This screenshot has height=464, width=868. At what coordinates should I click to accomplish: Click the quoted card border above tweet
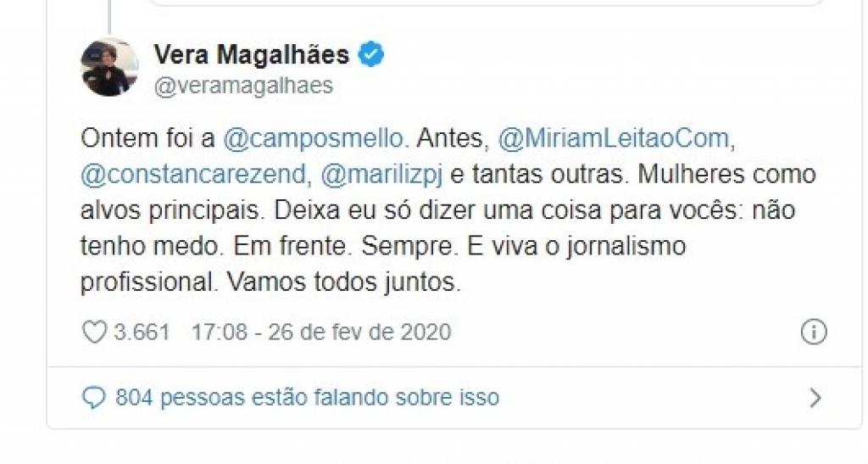[487, 3]
